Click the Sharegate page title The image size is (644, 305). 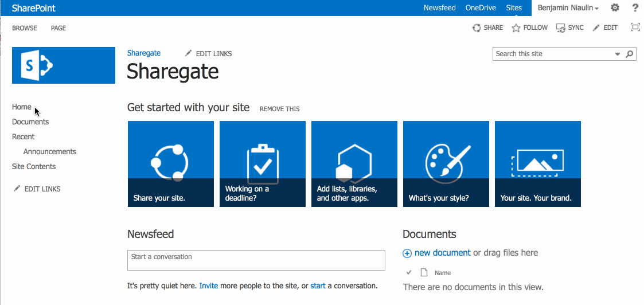click(x=173, y=72)
